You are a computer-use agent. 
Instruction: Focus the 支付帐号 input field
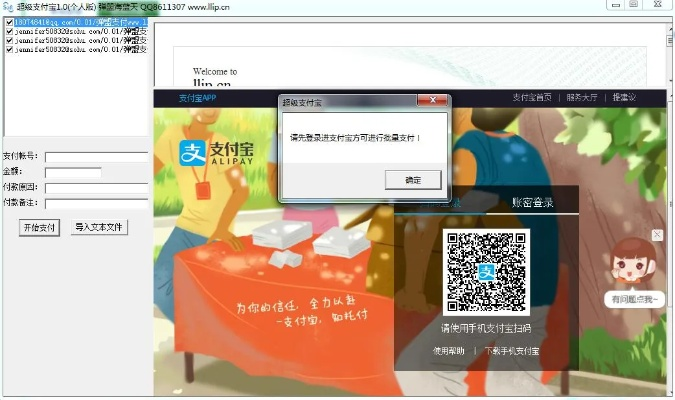pos(96,157)
